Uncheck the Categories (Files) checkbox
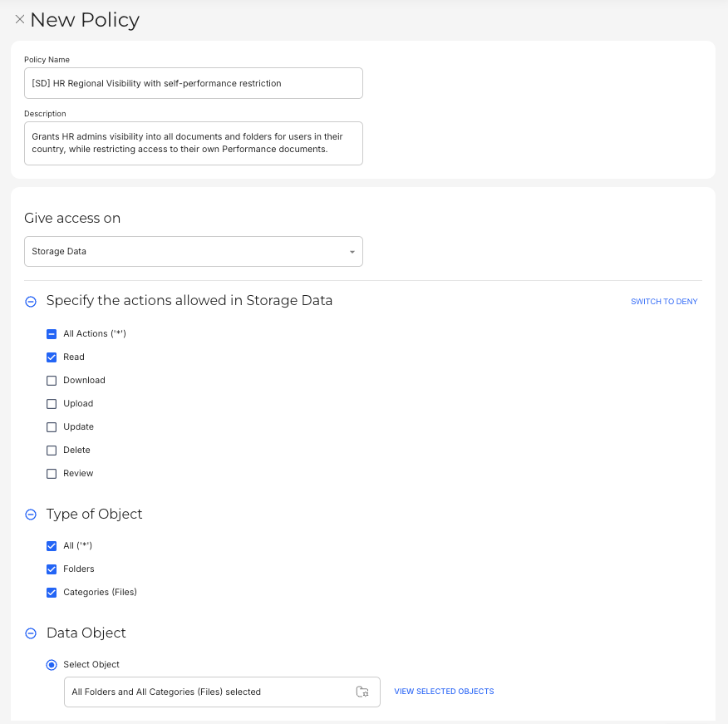 52,593
